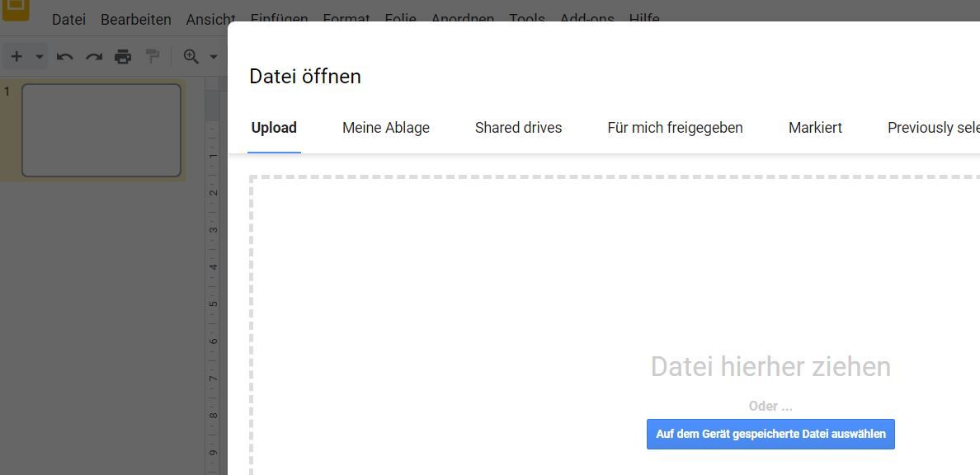Viewport: 980px width, 475px height.
Task: Expand the new slide layout dropdown arrow
Action: tap(40, 57)
